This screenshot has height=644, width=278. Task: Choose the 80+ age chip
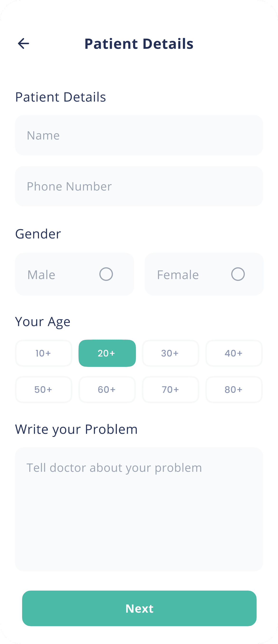(x=234, y=389)
